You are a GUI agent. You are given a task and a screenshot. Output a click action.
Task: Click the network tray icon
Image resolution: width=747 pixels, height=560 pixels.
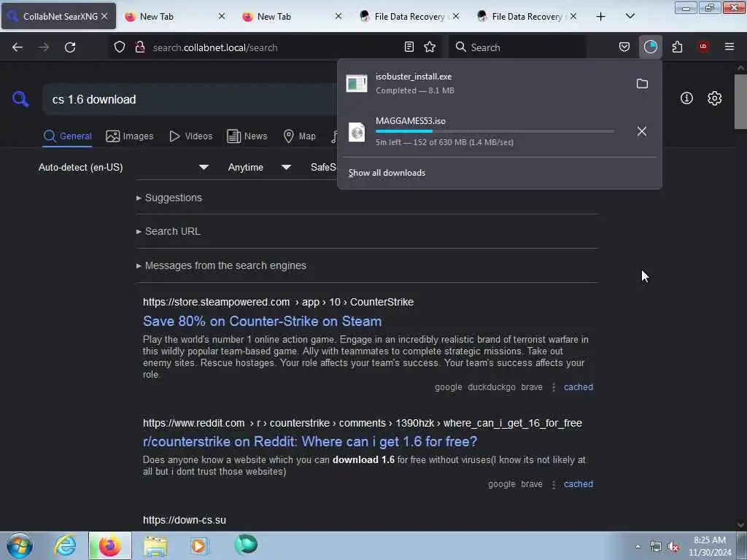(x=656, y=547)
